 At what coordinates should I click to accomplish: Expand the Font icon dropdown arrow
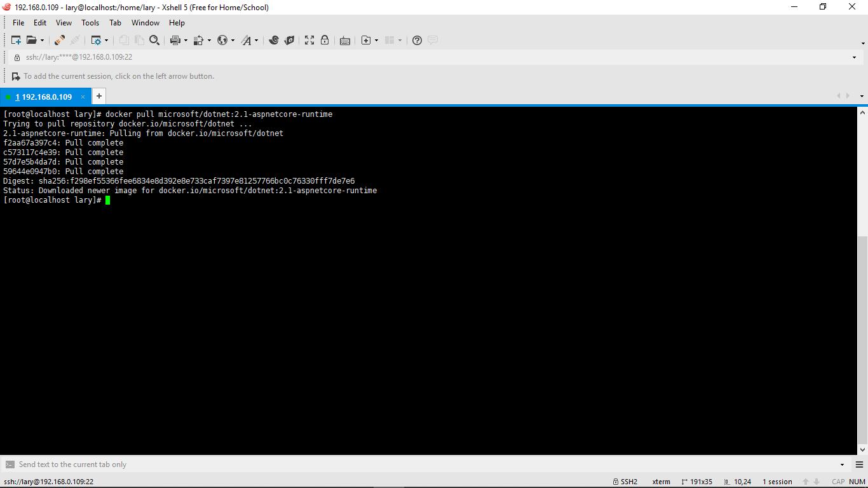[x=256, y=40]
